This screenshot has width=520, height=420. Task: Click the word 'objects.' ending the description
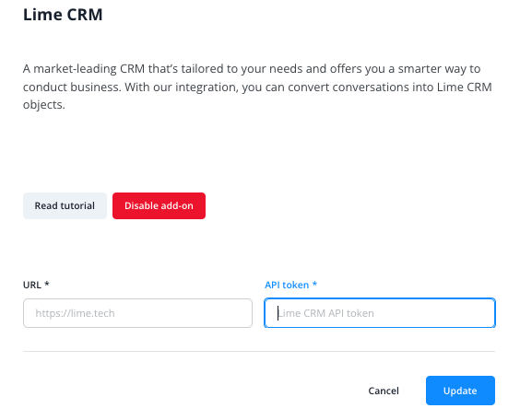click(43, 105)
